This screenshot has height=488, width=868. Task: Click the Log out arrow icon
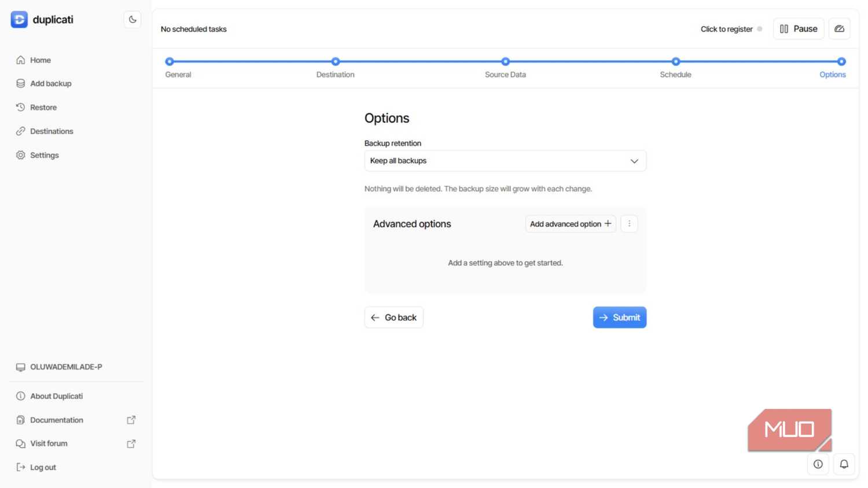click(21, 467)
